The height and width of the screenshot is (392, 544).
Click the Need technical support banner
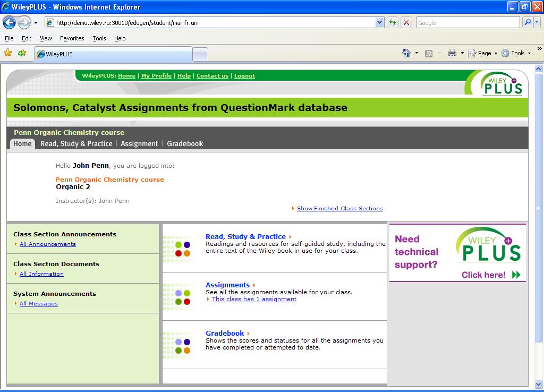click(457, 252)
